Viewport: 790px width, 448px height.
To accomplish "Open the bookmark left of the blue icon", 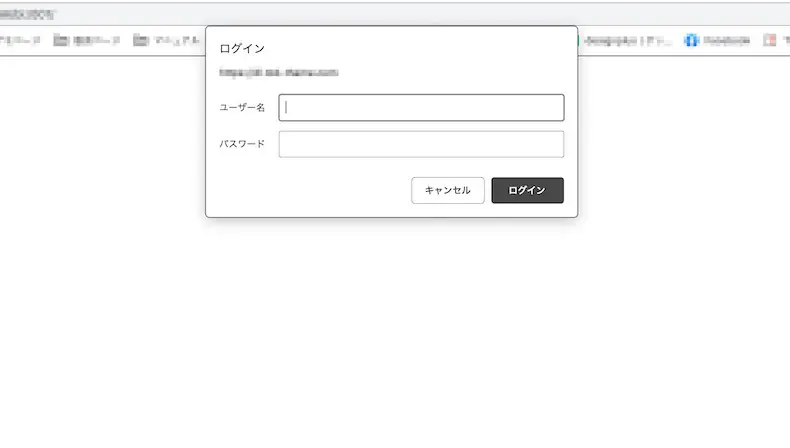I will [x=626, y=41].
